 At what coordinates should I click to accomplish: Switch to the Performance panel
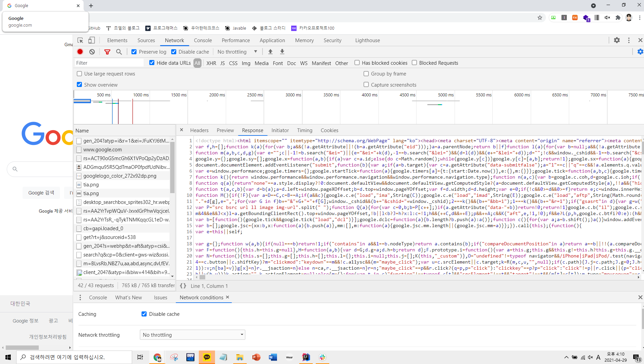(236, 40)
